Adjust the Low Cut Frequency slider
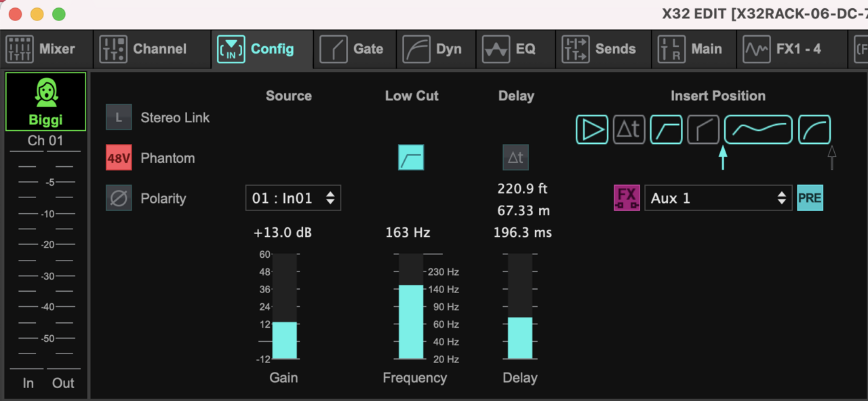This screenshot has height=401, width=868. (411, 306)
